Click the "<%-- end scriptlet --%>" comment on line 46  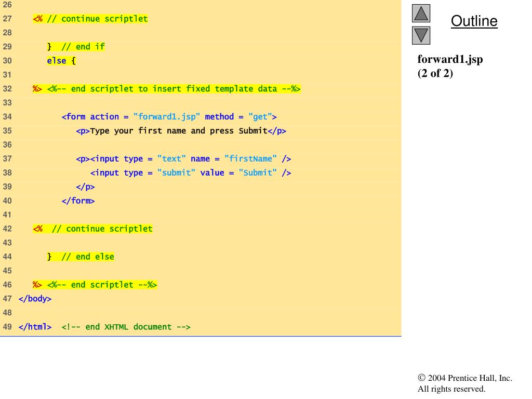(x=102, y=285)
